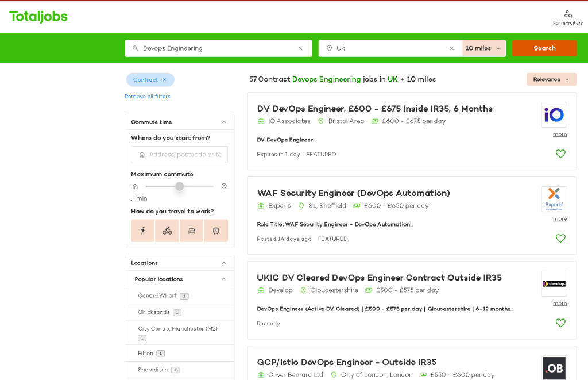Clear the Devops Engineering search text
Screen dimensions: 588x380
click(300, 48)
